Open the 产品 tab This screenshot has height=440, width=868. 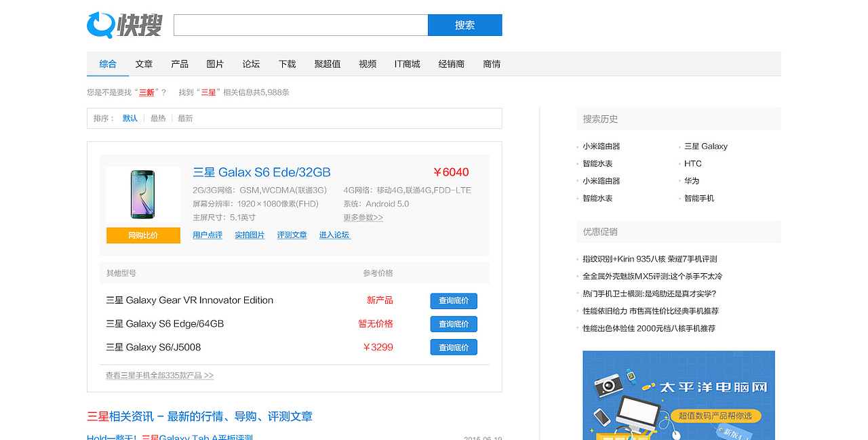180,64
